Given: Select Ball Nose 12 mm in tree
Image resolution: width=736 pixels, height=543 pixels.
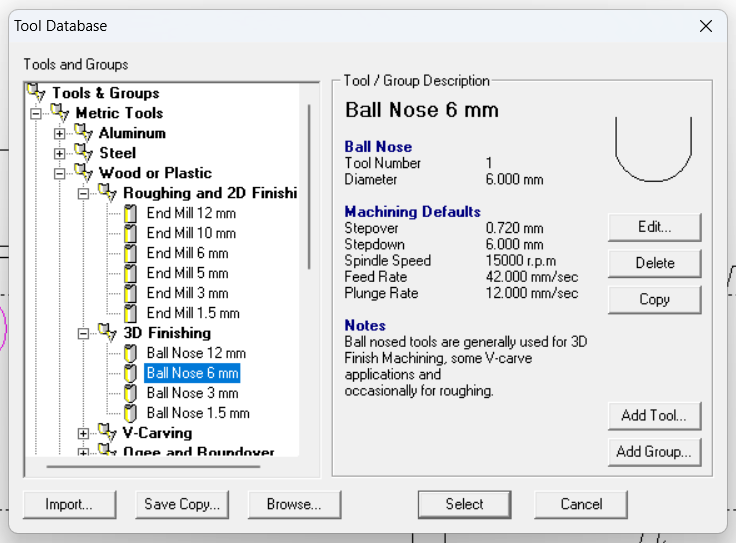Looking at the screenshot, I should point(196,353).
